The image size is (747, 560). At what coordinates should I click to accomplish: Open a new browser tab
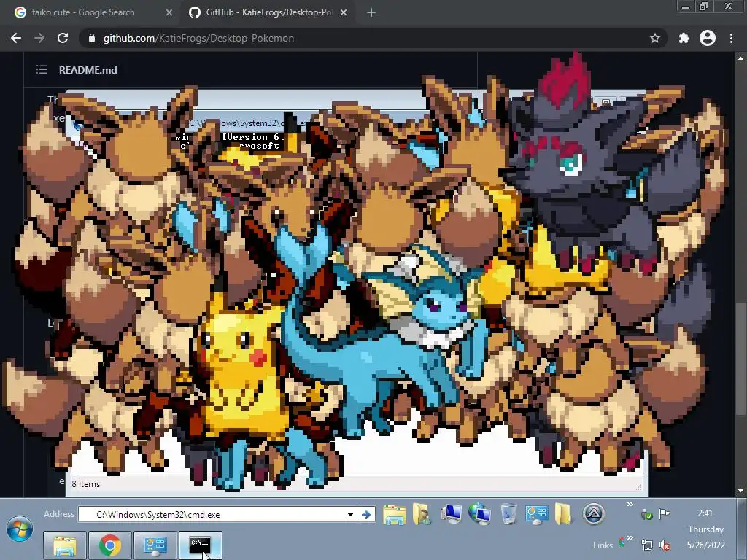coord(371,13)
